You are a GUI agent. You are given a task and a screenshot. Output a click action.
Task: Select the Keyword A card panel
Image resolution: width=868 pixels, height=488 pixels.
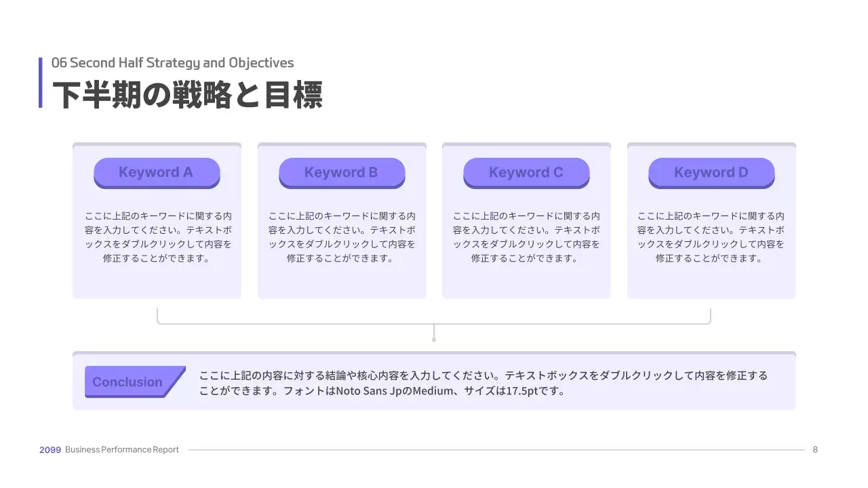[x=157, y=281]
